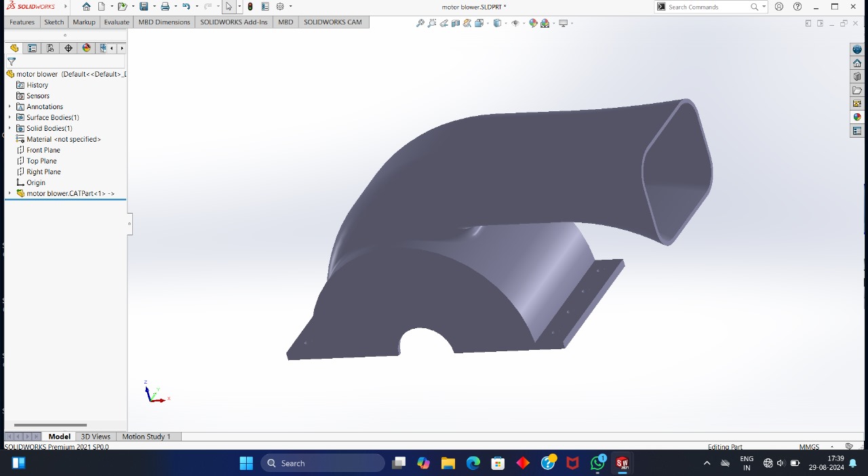Click the Hide/Show Items eye icon
Image resolution: width=868 pixels, height=476 pixels.
point(515,23)
